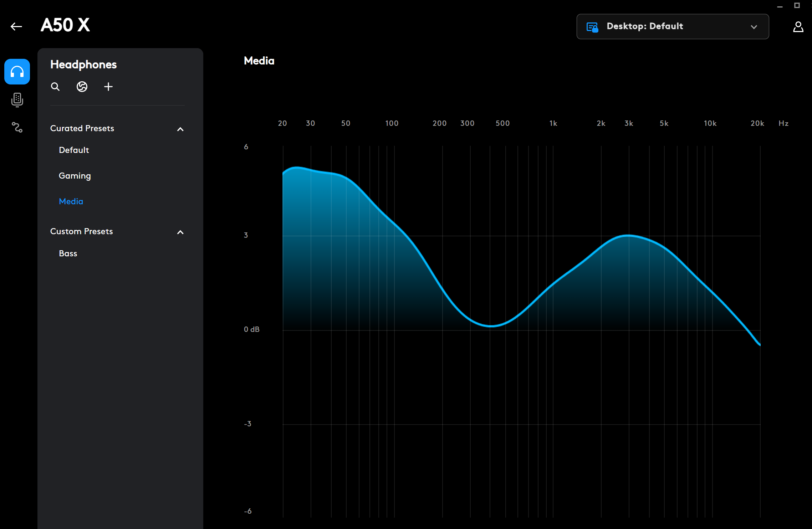Click the Headphones panel heading

pyautogui.click(x=83, y=65)
